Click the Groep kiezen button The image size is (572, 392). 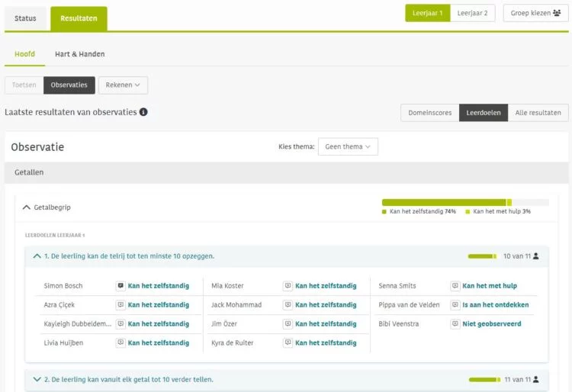(x=535, y=13)
